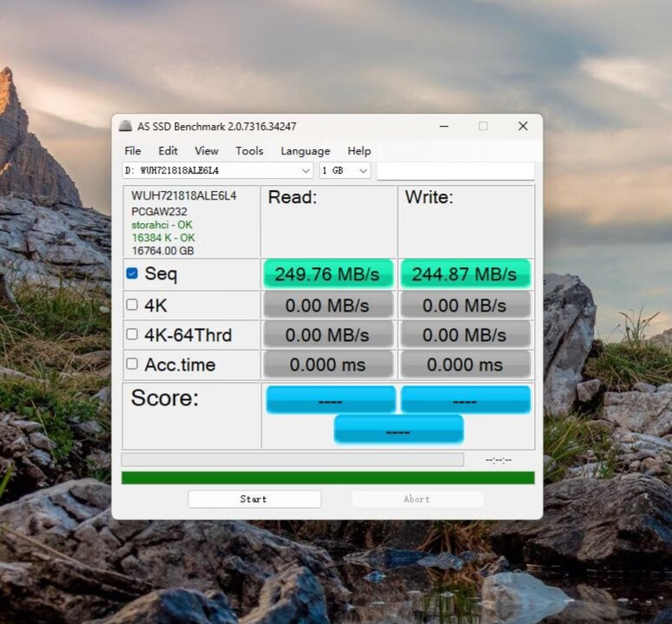Click the elapsed time indicator --:--:--

click(498, 460)
